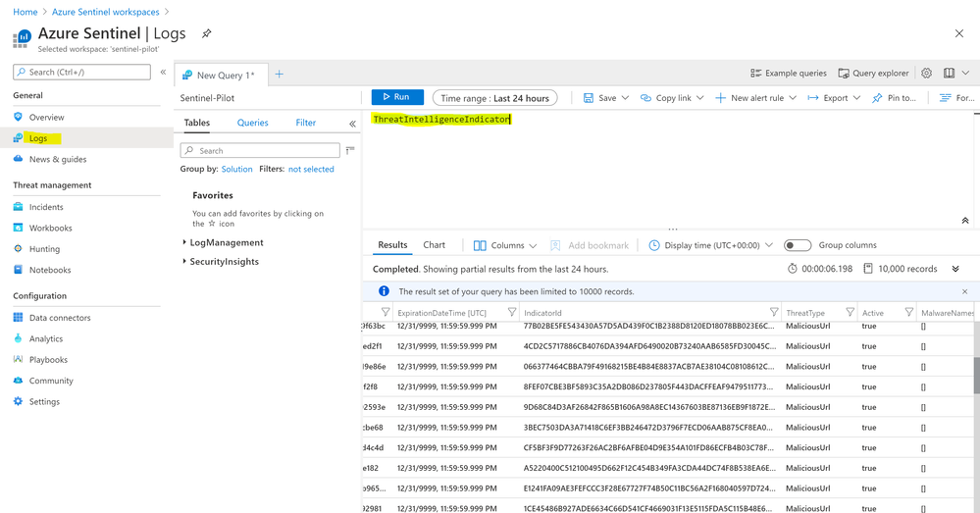
Task: Open the Settings gear in sidebar
Action: click(18, 401)
